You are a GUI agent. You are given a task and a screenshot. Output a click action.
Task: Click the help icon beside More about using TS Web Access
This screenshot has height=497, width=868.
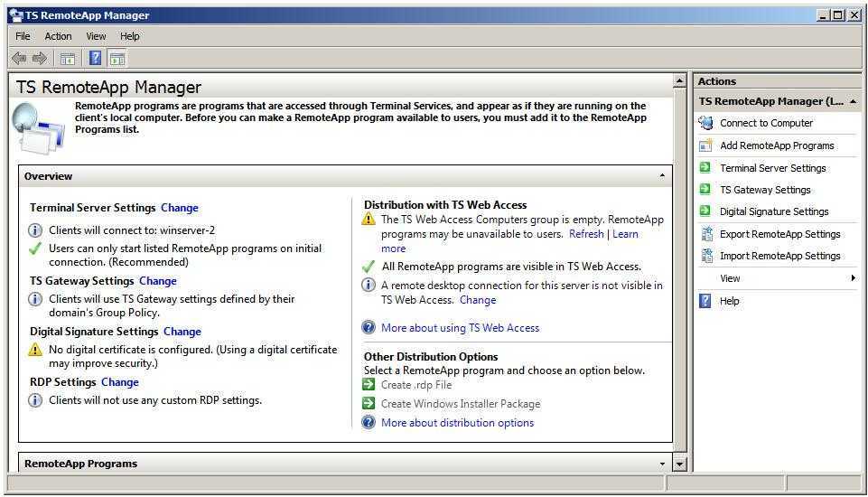click(369, 327)
